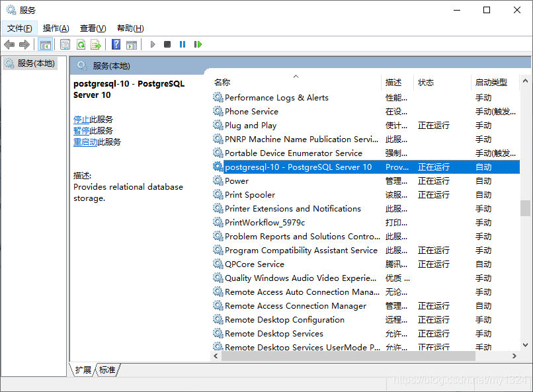Screen dimensions: 533x392
Task: Sort by the 描述 column header
Action: pos(397,82)
